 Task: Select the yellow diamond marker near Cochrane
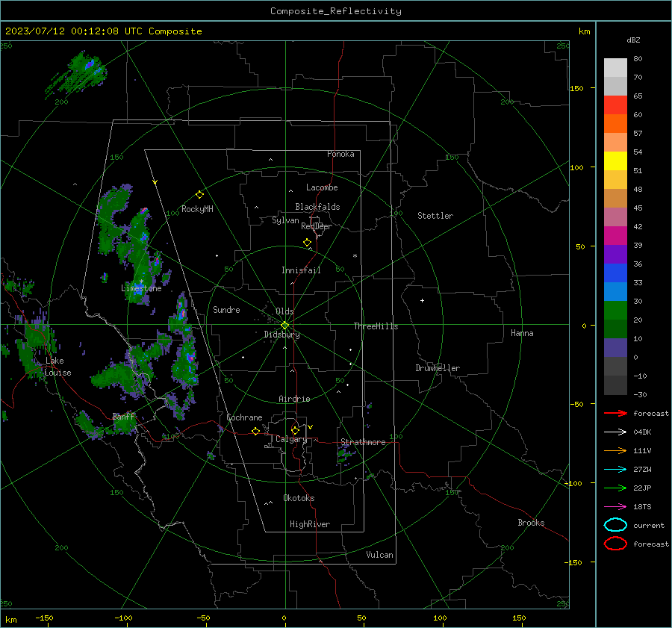point(255,432)
